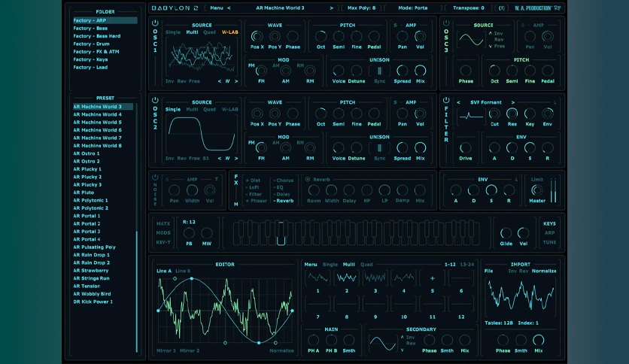629x364 pixels.
Task: Click OSC 1 unison Mix knob
Action: [x=420, y=71]
